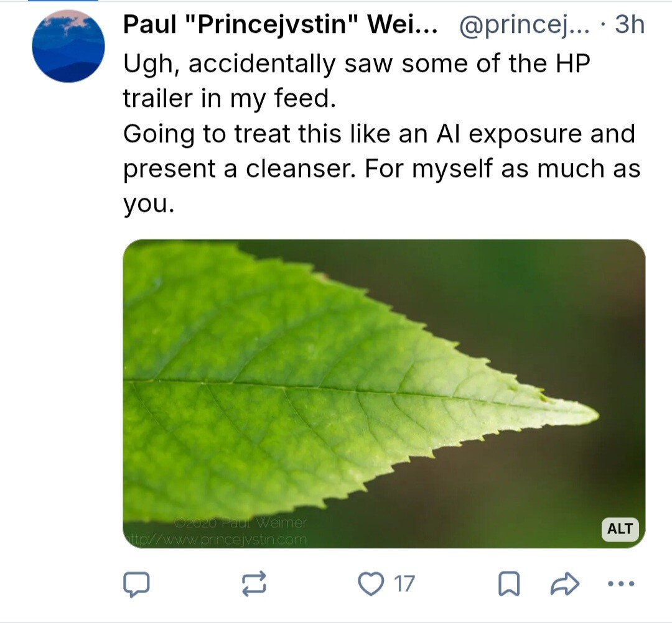Image resolution: width=672 pixels, height=623 pixels.
Task: Share the post via arrow icon
Action: click(x=565, y=583)
